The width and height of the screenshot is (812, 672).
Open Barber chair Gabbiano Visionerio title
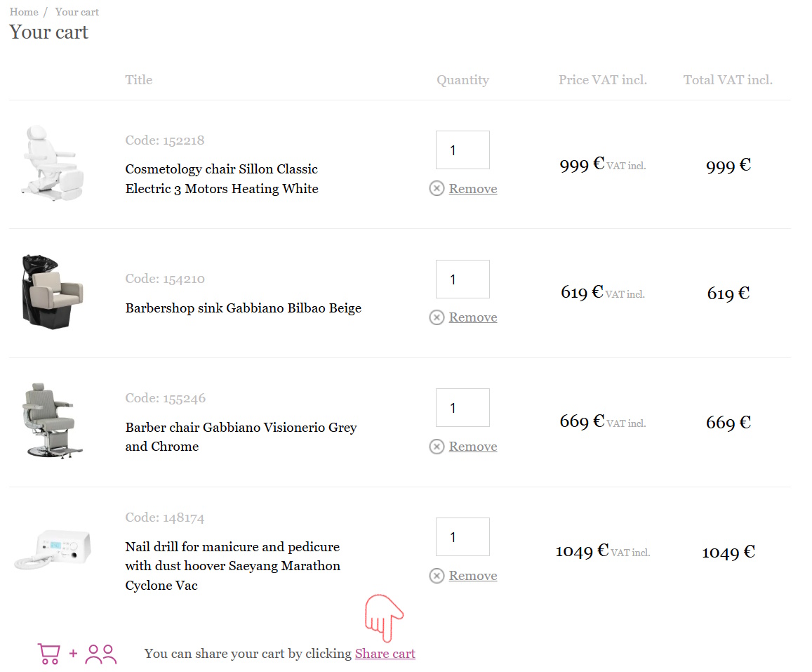click(x=241, y=437)
